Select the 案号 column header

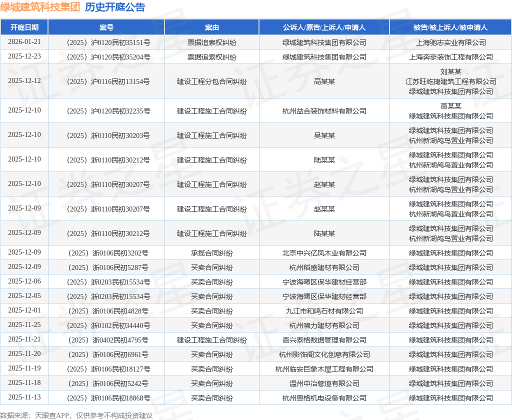click(106, 27)
